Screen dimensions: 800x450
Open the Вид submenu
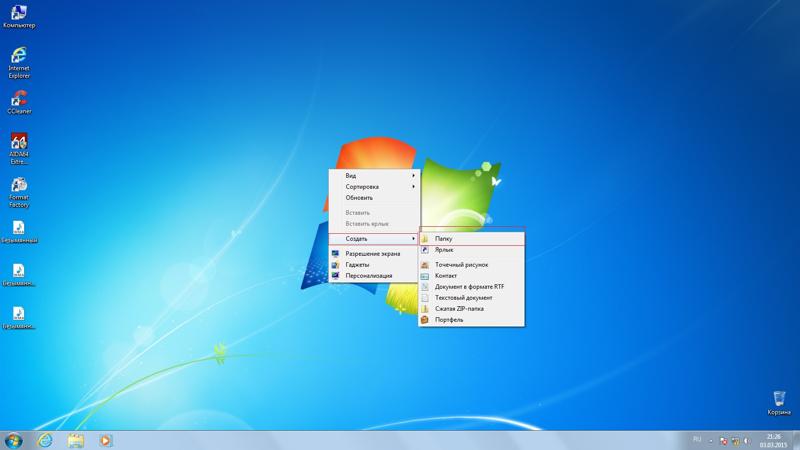374,176
